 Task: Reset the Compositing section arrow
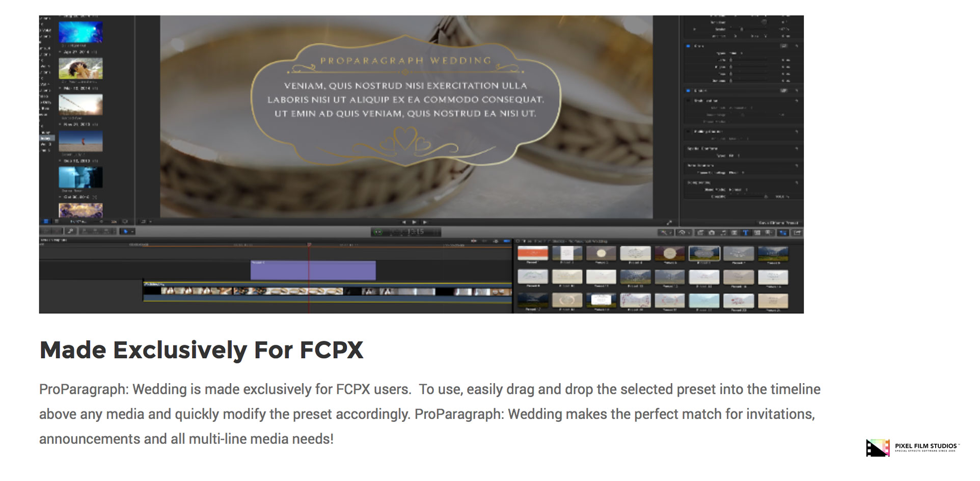pos(797,182)
